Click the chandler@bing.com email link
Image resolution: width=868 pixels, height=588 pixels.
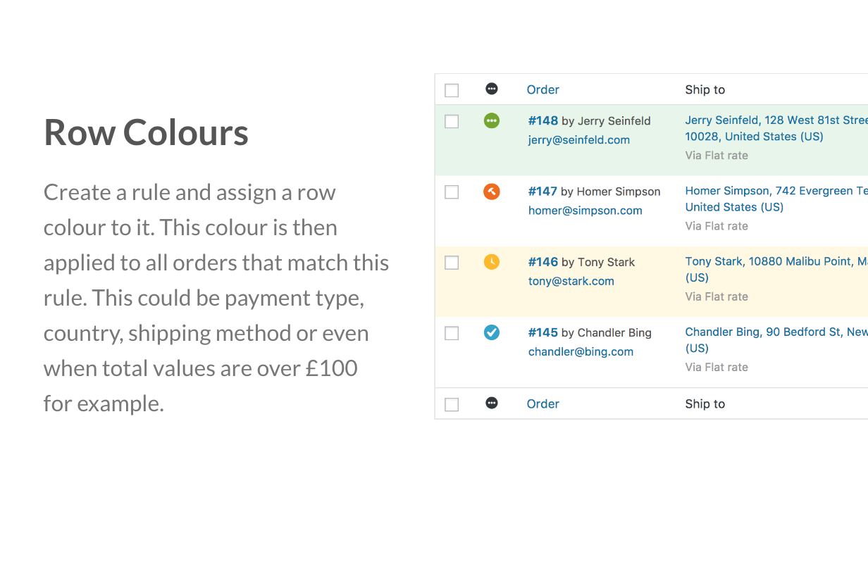pos(581,351)
